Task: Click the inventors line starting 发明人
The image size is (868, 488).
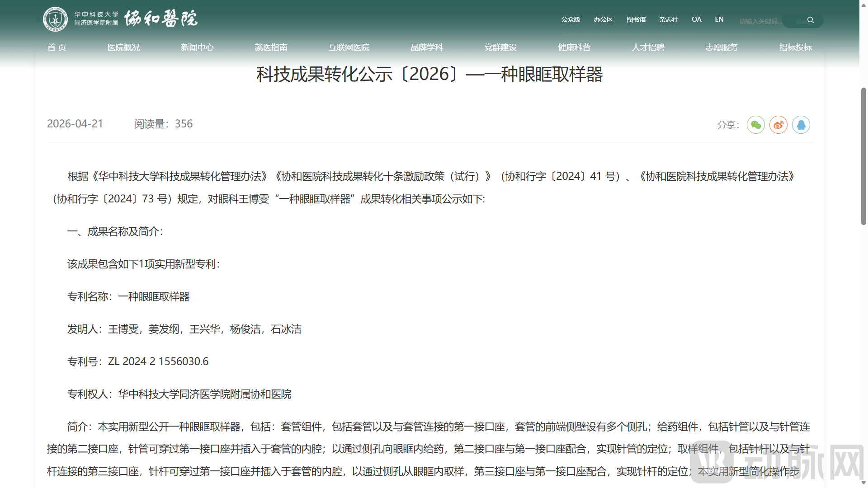Action: coord(184,329)
